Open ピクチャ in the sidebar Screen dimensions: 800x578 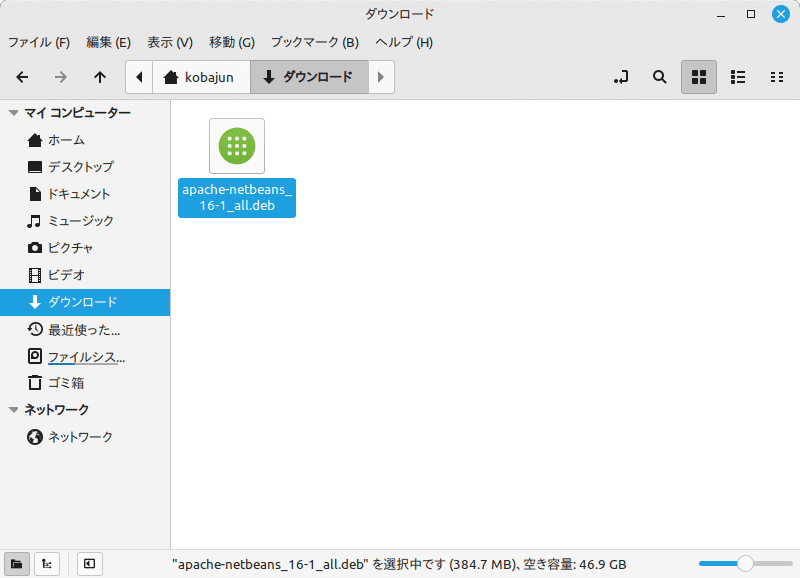click(85, 248)
